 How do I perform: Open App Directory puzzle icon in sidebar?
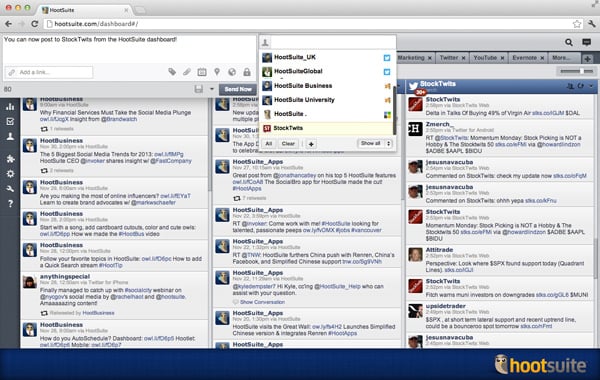[x=10, y=159]
